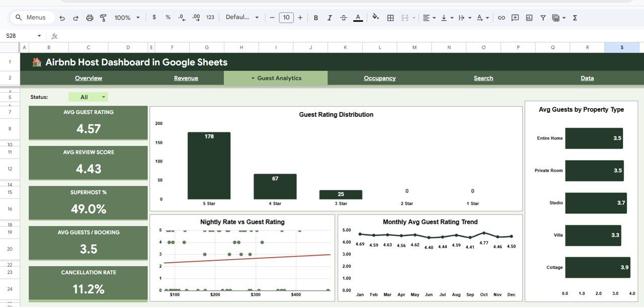644x307 pixels.
Task: Click the insert link icon
Action: tap(501, 18)
